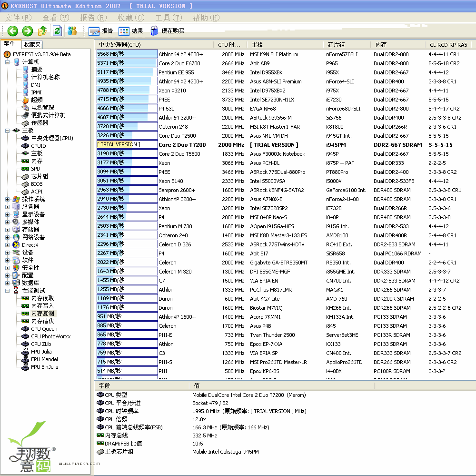
Task: Open the 报告 report toolbar button
Action: [100, 30]
